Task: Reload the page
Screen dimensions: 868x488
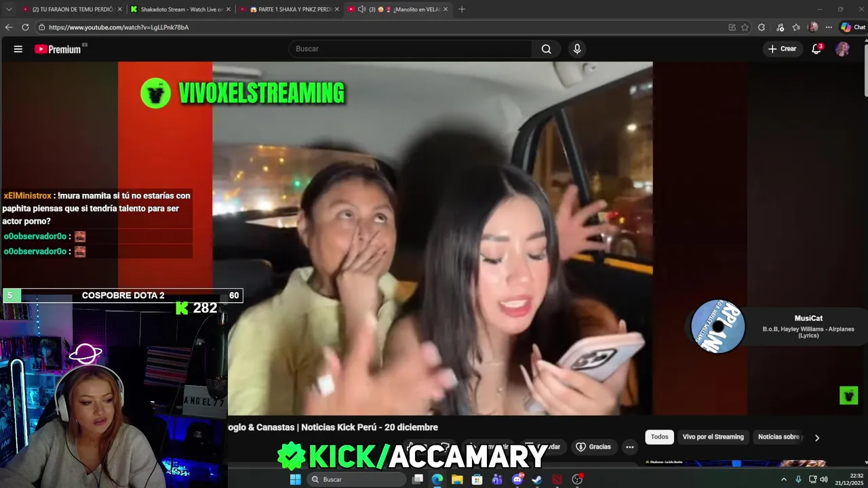Action: (x=25, y=27)
